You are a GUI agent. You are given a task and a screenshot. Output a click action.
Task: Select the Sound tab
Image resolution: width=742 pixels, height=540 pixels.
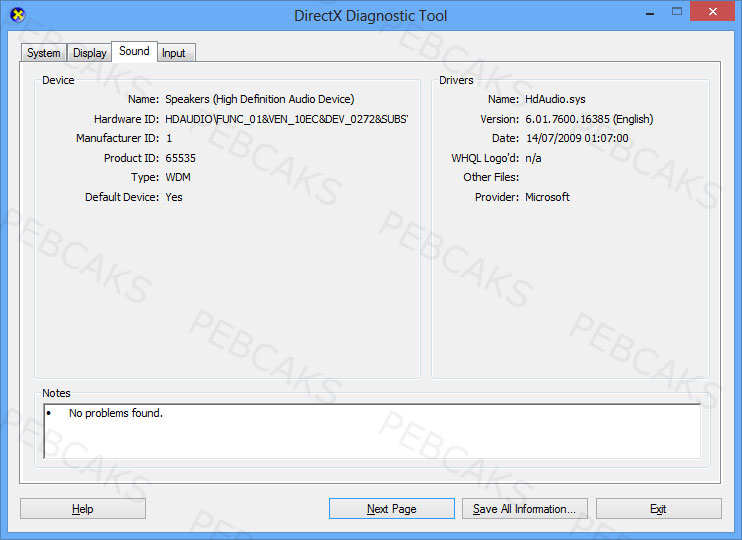134,51
